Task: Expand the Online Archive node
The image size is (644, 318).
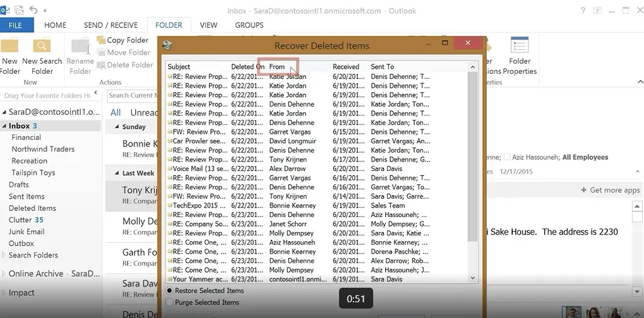Action: coord(4,273)
